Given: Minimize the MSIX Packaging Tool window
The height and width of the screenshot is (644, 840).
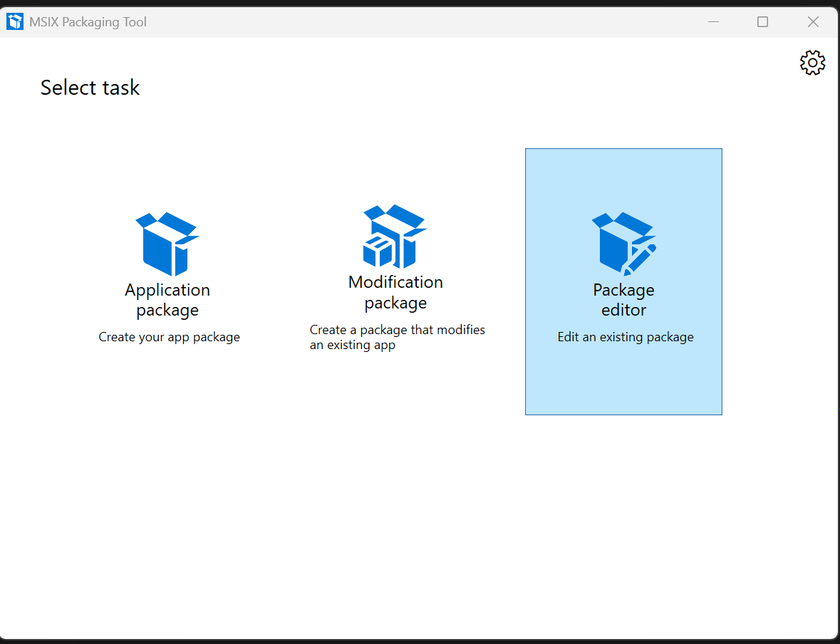Looking at the screenshot, I should click(x=713, y=21).
